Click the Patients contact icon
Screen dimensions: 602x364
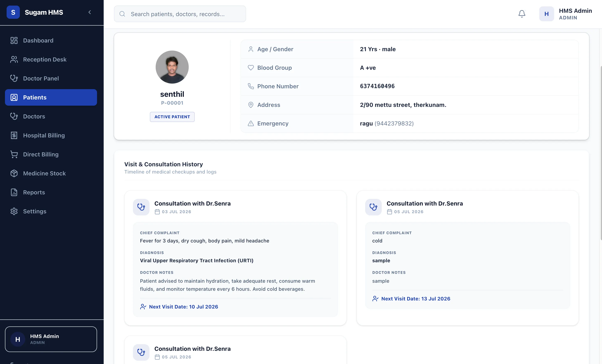tap(14, 97)
